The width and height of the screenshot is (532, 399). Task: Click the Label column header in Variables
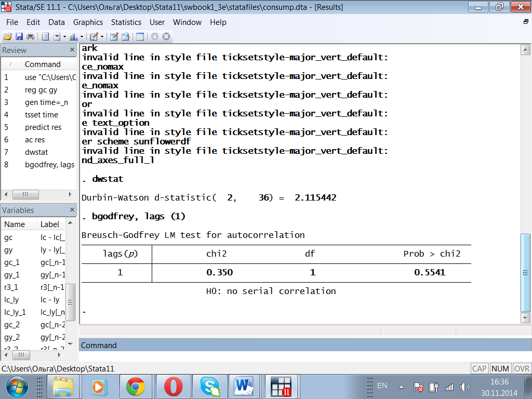click(x=50, y=224)
